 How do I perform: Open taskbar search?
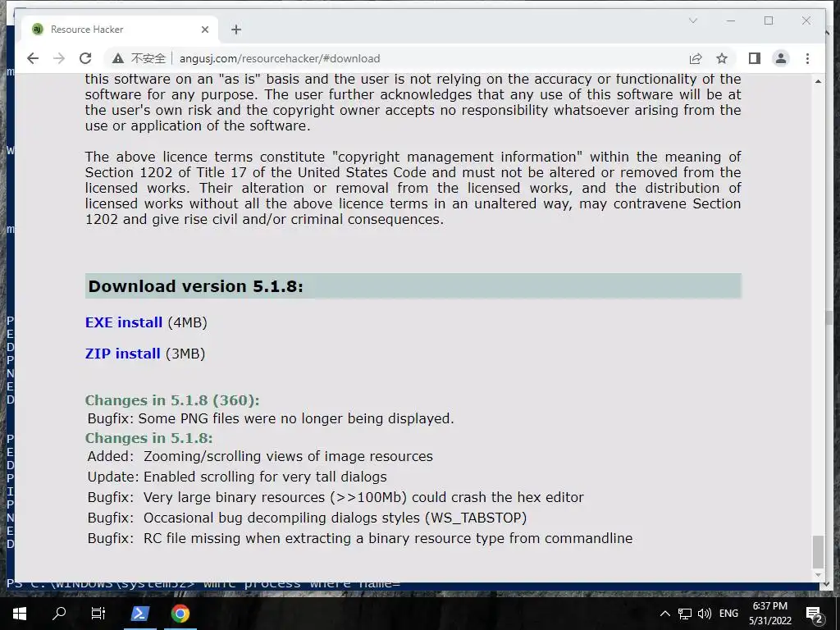[59, 614]
